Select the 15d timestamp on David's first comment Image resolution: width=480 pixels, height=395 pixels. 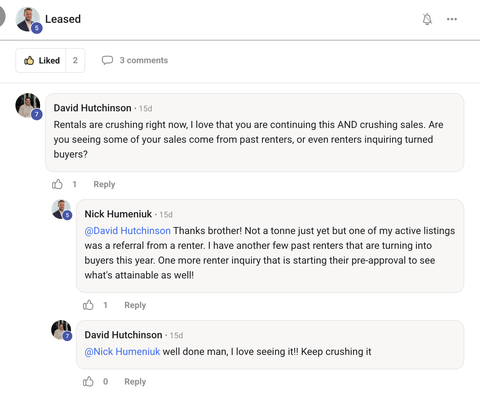(x=145, y=109)
